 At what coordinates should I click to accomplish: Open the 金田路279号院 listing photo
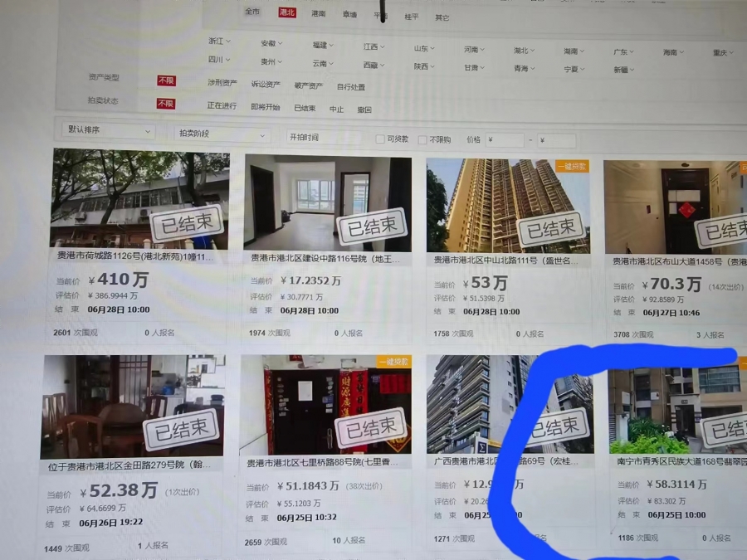click(133, 407)
